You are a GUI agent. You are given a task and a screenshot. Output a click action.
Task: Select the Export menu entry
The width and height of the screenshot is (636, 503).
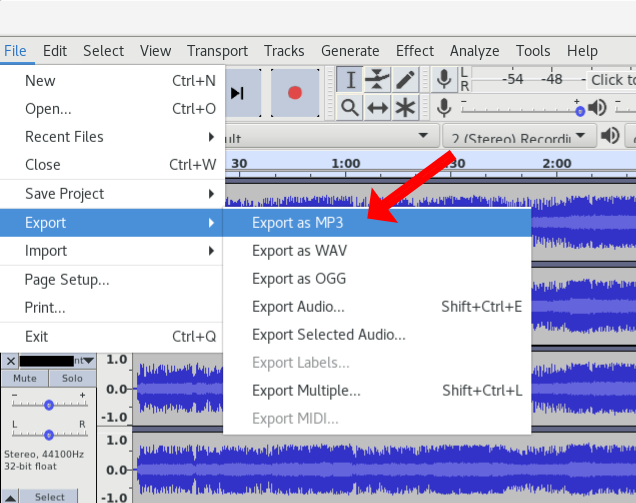[x=112, y=223]
